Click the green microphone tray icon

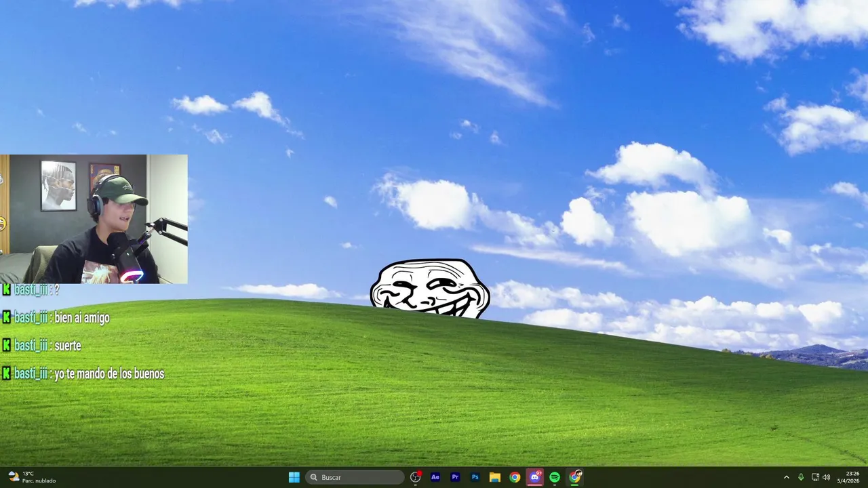801,477
